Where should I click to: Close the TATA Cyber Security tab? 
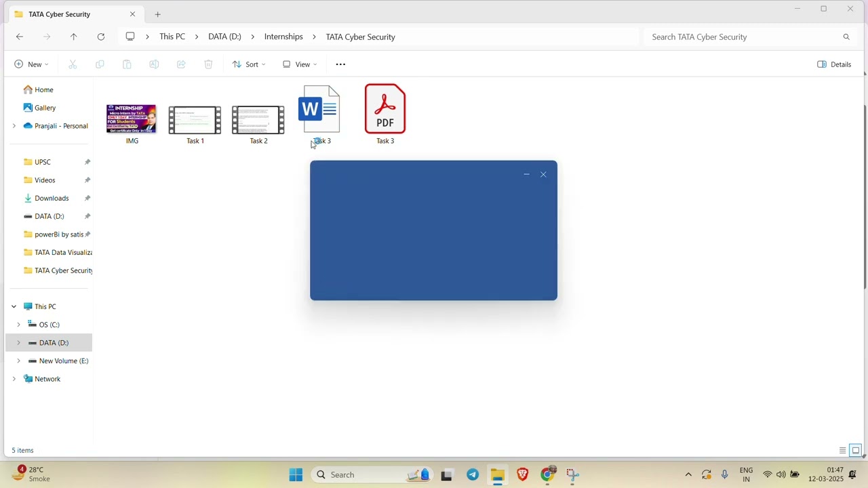coord(132,14)
